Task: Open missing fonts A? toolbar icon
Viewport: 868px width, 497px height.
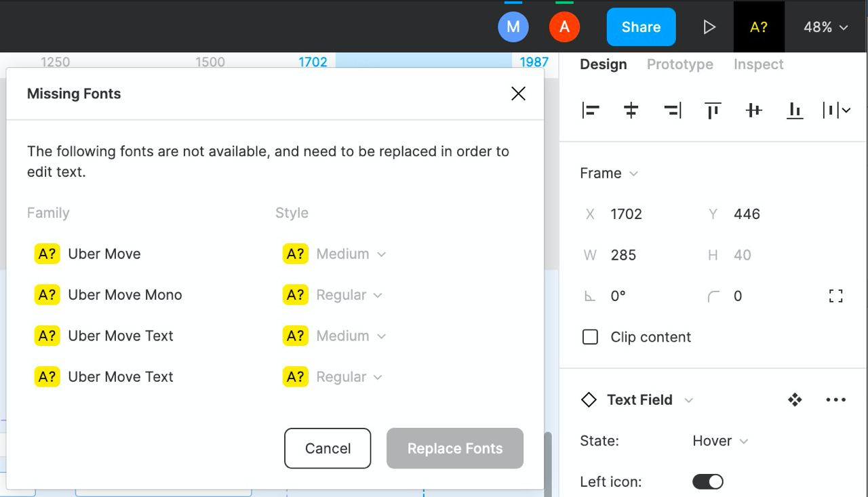Action: (759, 27)
